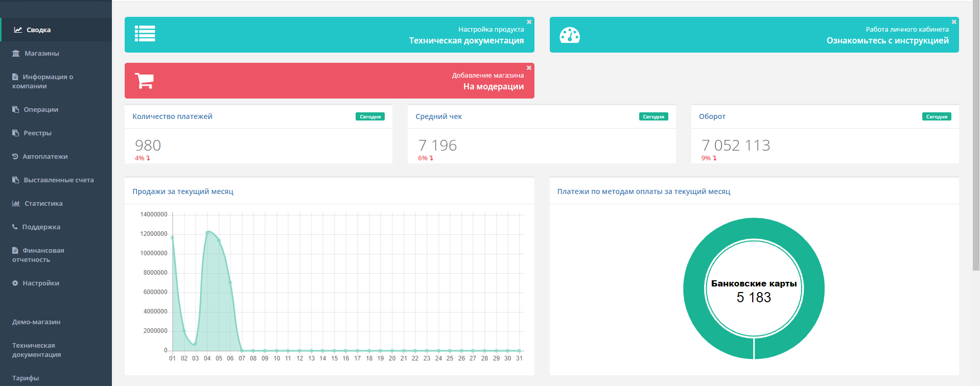Open Демо-магазин link in sidebar

pyautogui.click(x=36, y=322)
